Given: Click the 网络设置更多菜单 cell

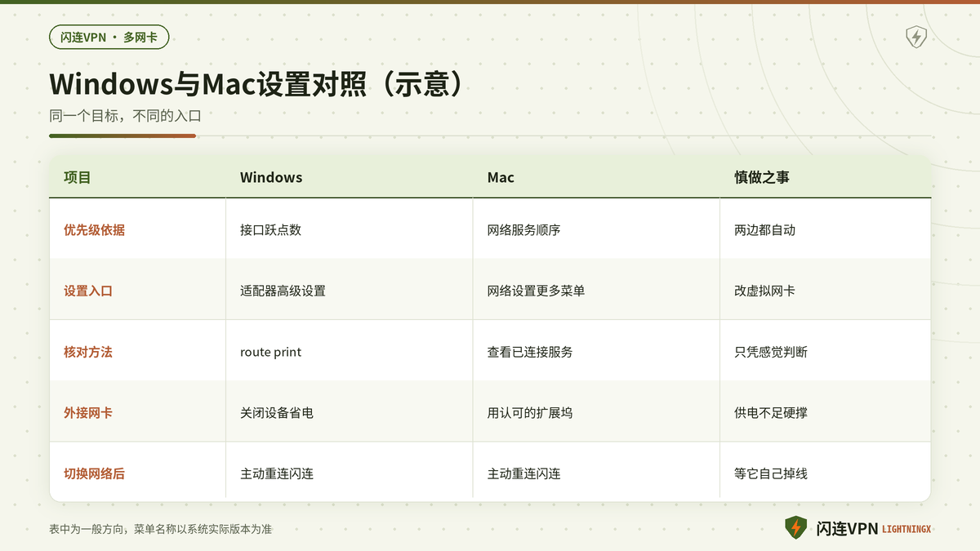Looking at the screenshot, I should (536, 291).
